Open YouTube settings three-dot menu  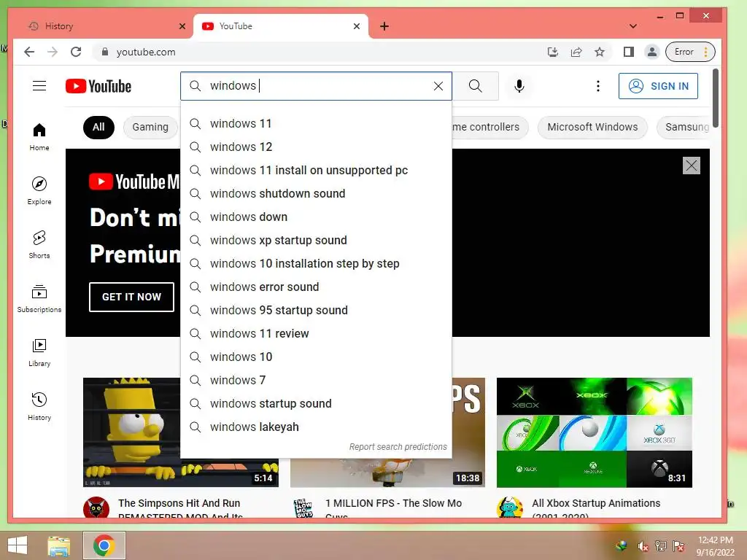coord(598,86)
